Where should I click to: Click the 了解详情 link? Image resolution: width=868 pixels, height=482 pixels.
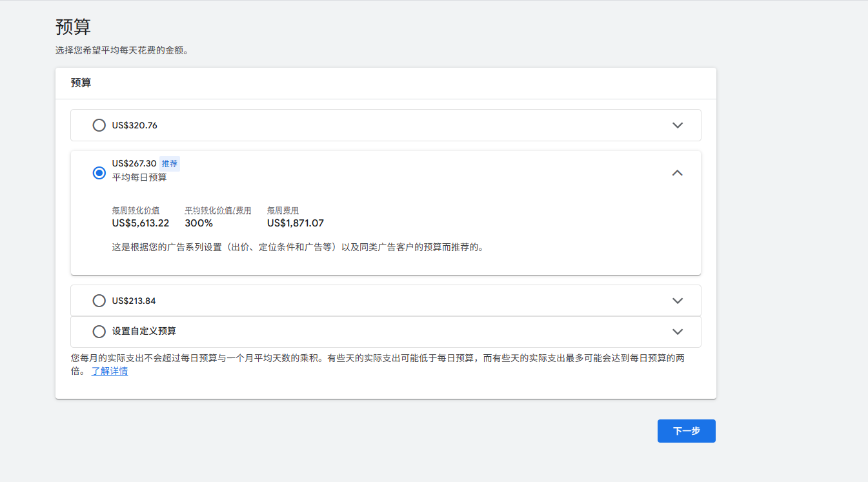pyautogui.click(x=109, y=371)
